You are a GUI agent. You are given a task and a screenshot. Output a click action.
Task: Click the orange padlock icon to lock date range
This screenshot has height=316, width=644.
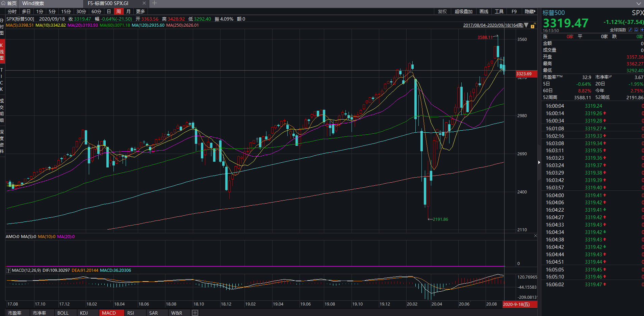pos(533,26)
